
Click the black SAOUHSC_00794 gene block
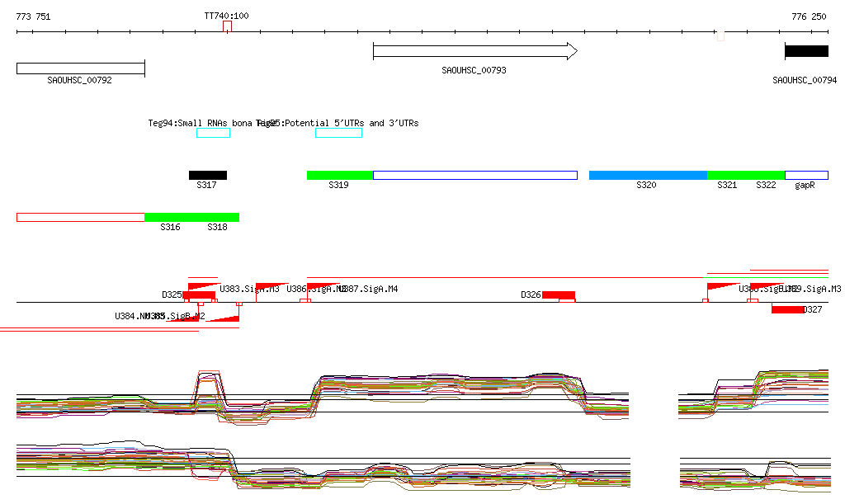[x=807, y=51]
